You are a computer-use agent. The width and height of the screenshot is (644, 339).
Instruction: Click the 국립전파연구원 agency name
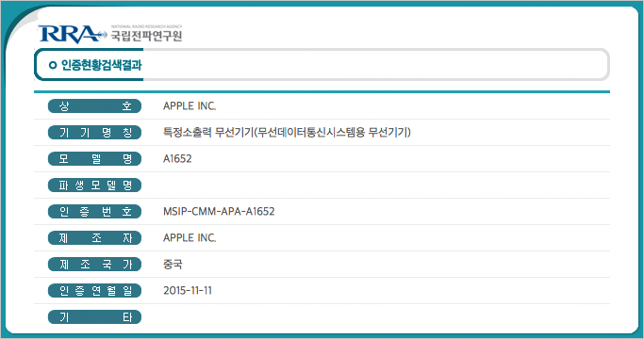[146, 36]
